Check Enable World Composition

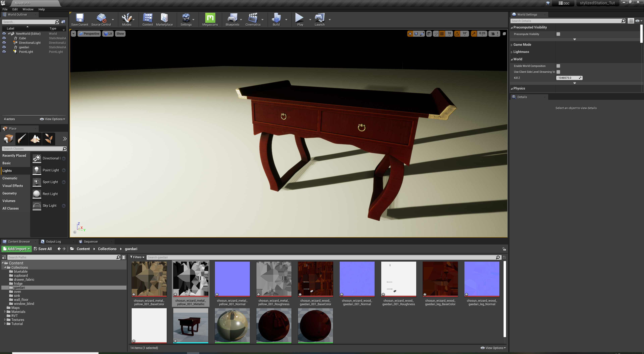click(x=558, y=66)
